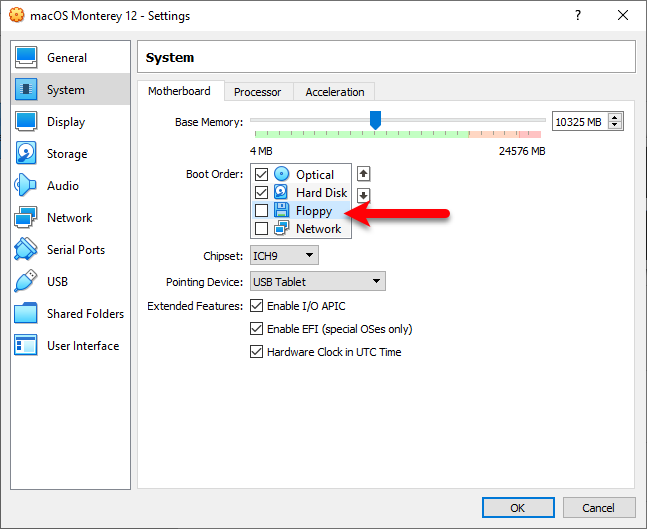Click the Network icon in Boot Order list
This screenshot has height=529, width=647.
pyautogui.click(x=281, y=228)
